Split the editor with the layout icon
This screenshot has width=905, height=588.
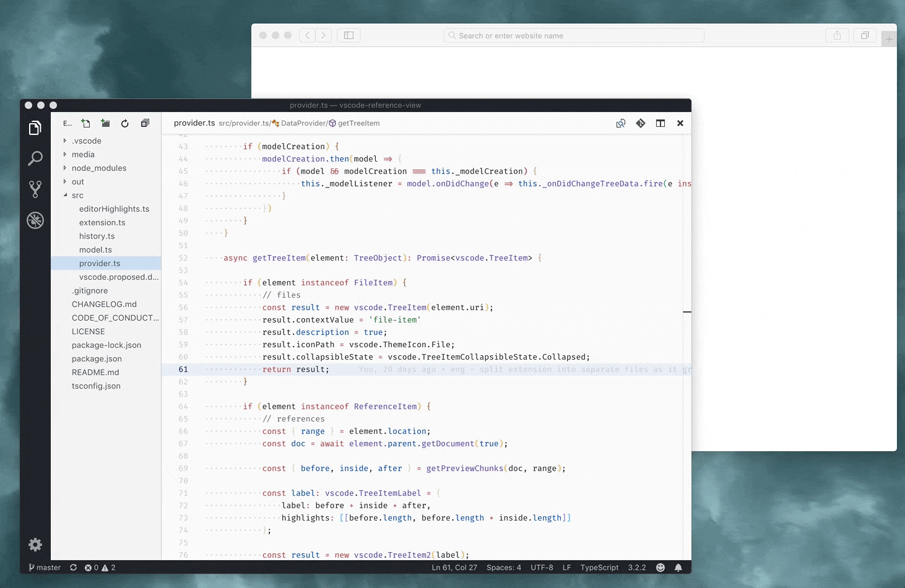[x=660, y=123]
